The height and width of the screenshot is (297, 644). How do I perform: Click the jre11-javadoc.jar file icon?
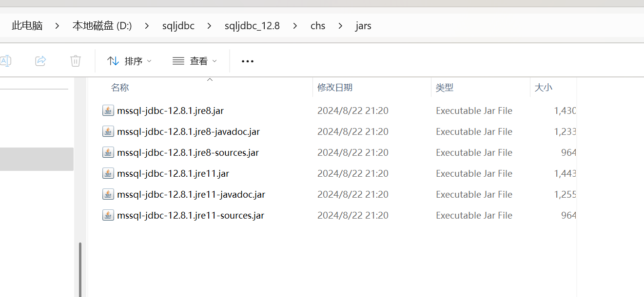[x=108, y=194]
